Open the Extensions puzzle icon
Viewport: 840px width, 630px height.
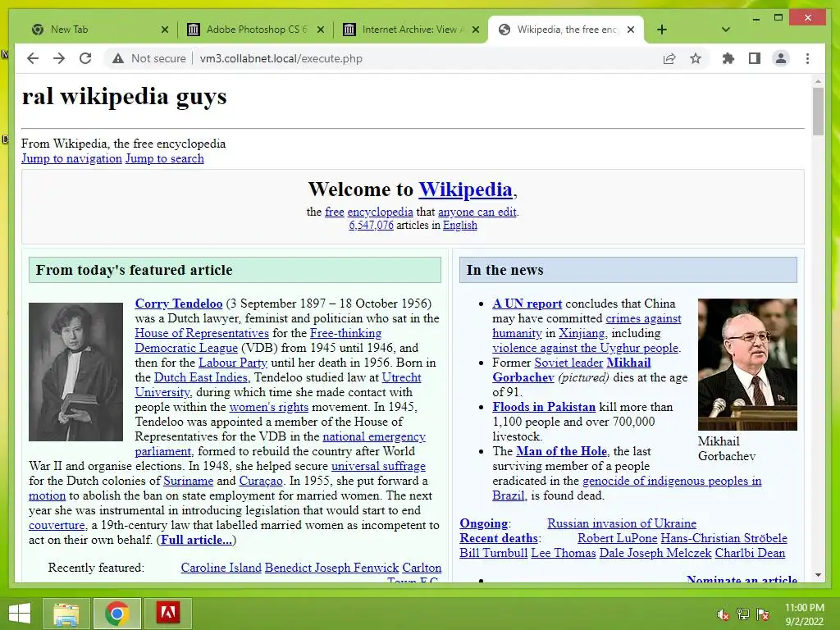728,58
